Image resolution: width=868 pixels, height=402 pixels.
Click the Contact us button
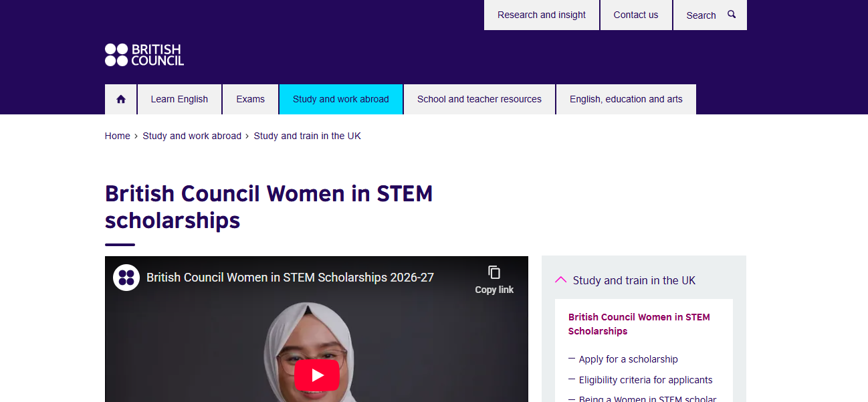pos(636,15)
